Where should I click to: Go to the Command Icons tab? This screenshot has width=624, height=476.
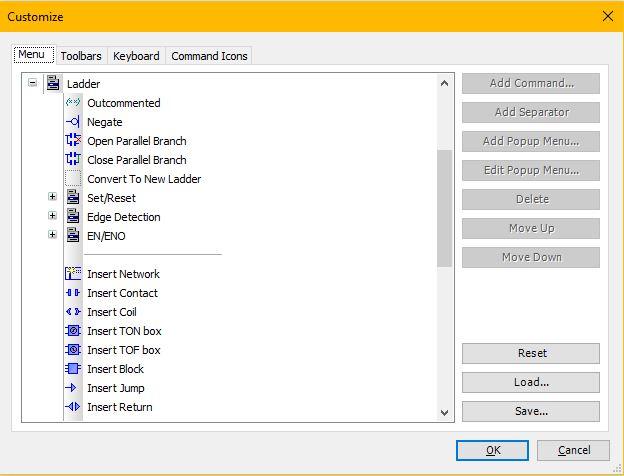tap(209, 56)
